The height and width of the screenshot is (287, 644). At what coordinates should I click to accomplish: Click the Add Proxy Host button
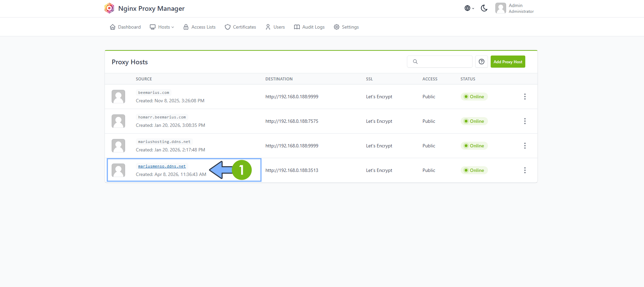[x=508, y=62]
